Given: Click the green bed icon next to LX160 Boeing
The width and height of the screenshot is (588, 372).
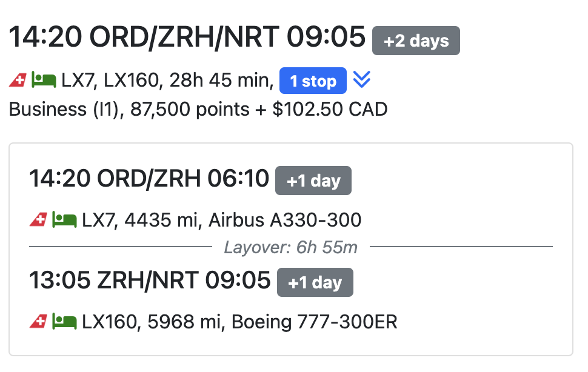Looking at the screenshot, I should point(64,322).
